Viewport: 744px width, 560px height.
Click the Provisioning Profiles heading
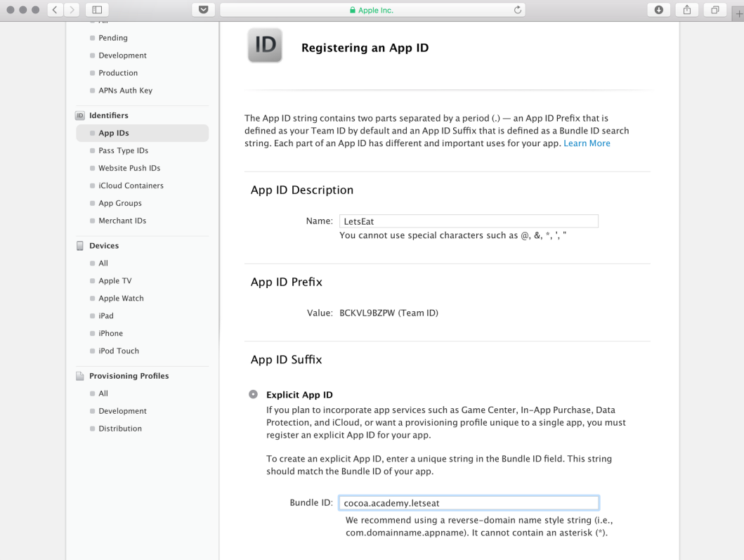coord(129,376)
